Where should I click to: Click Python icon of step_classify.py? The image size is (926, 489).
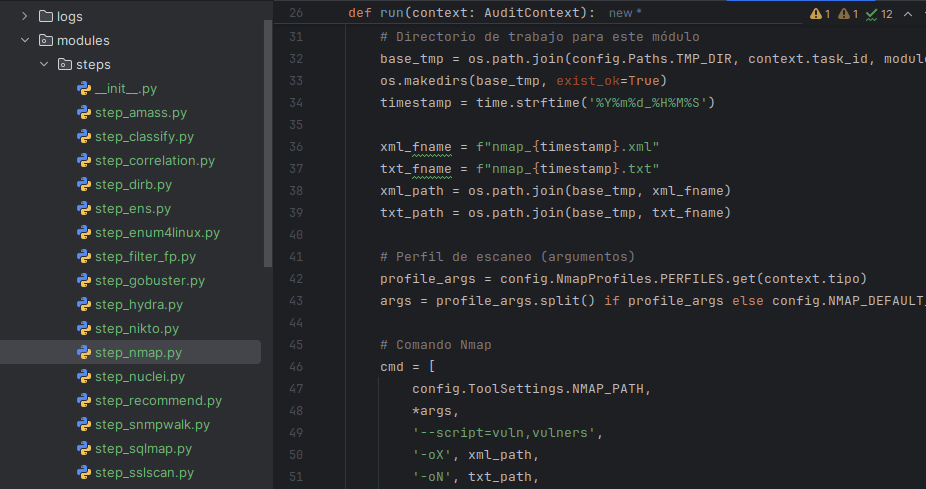pos(84,136)
